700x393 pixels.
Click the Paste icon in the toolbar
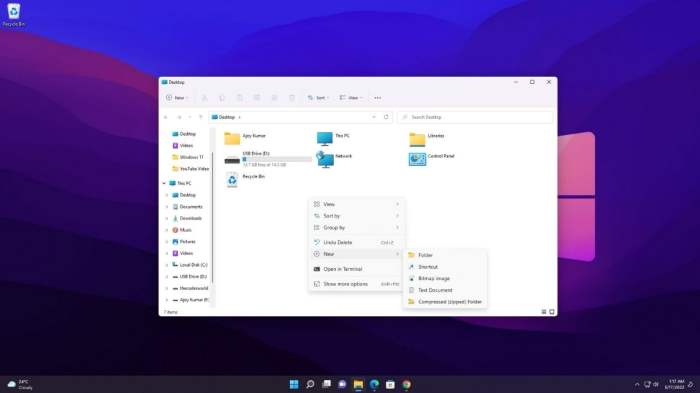pos(240,98)
